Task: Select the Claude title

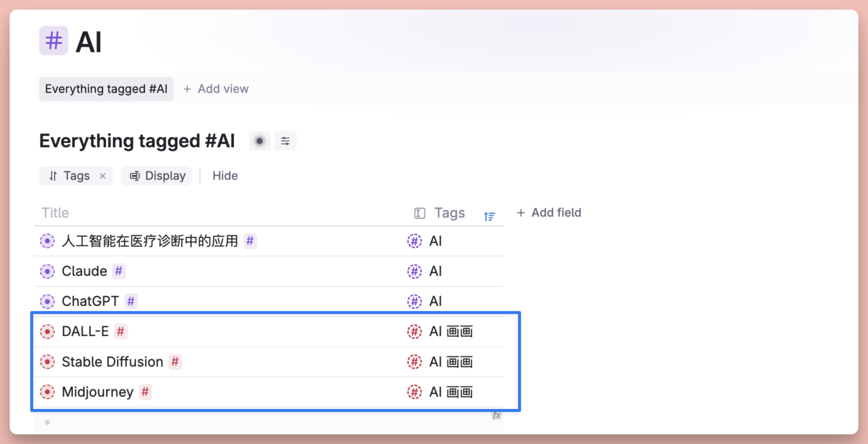Action: tap(84, 271)
